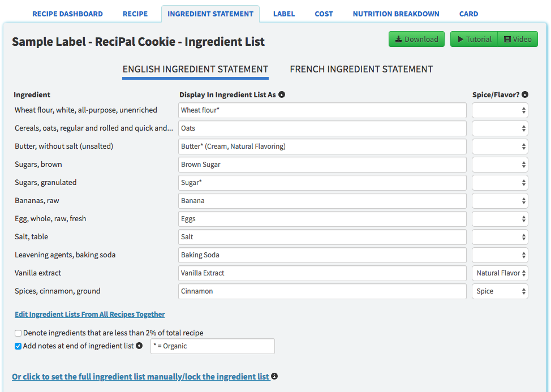Open the Tutorial button with play icon
Viewport: 551px width, 392px height.
click(474, 39)
